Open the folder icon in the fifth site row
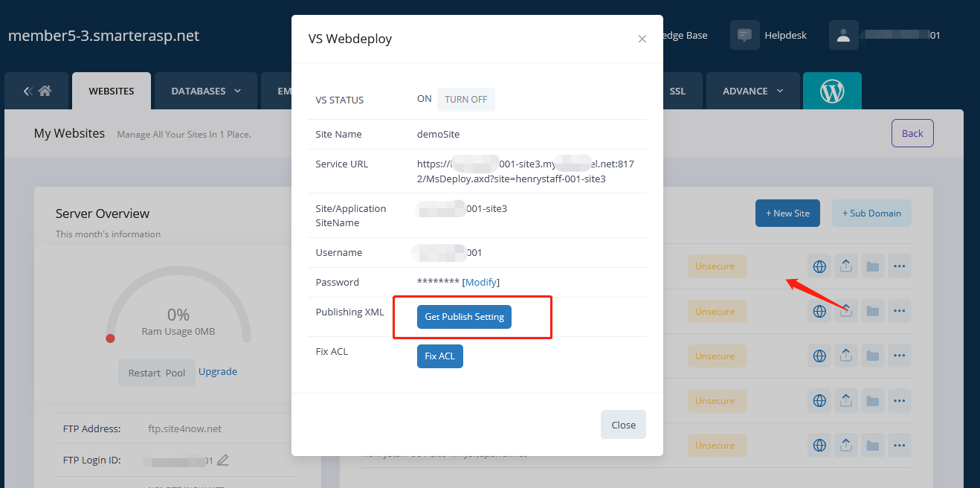 point(872,445)
